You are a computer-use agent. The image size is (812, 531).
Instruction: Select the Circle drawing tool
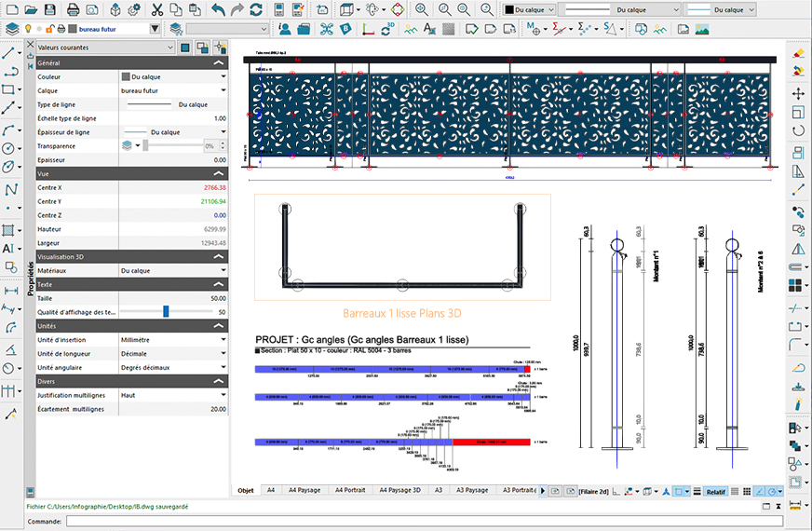[9, 148]
